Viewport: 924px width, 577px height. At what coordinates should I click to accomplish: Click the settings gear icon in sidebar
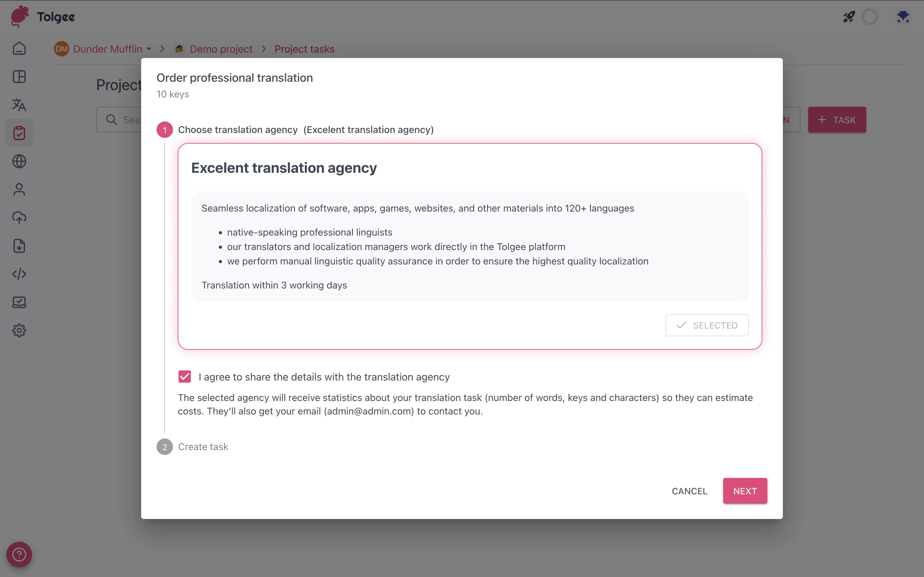(19, 330)
